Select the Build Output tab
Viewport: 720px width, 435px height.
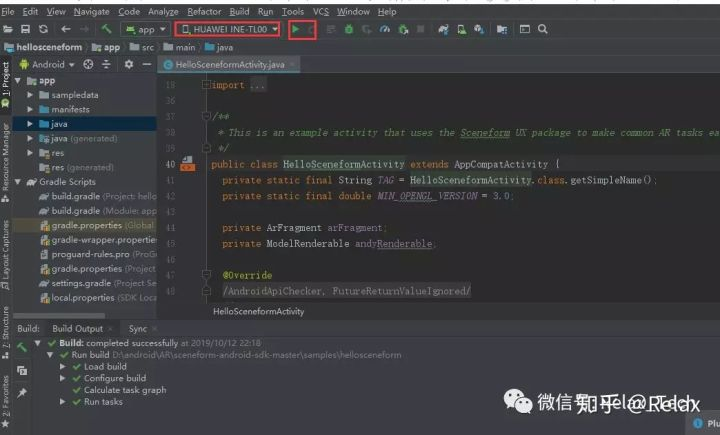pos(78,329)
